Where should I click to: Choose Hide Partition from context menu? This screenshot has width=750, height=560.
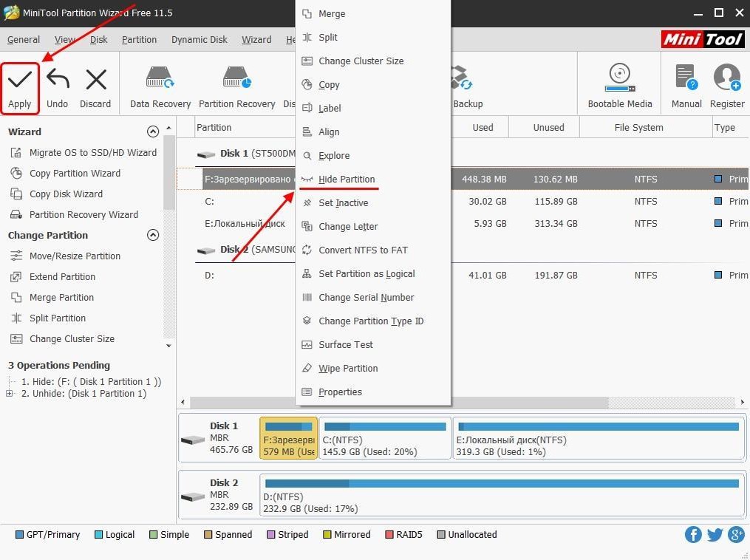tap(373, 179)
